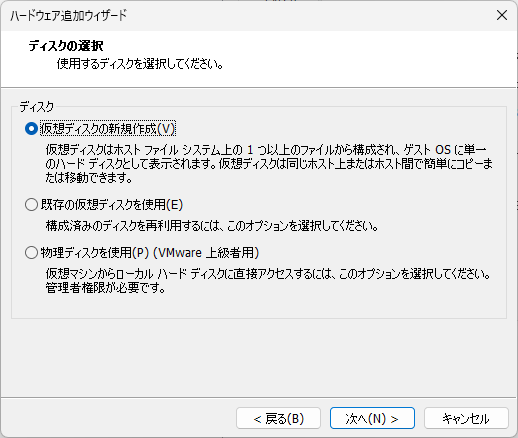Screen dimensions: 518x438
Task: Pick the 物理ディスクを使用(P) radio circle
Action: point(31,252)
